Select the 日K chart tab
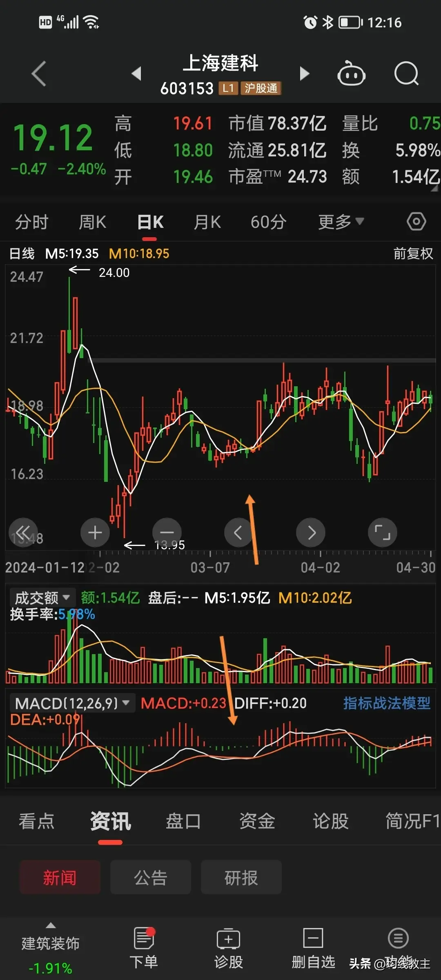Viewport: 441px width, 980px height. click(x=150, y=222)
